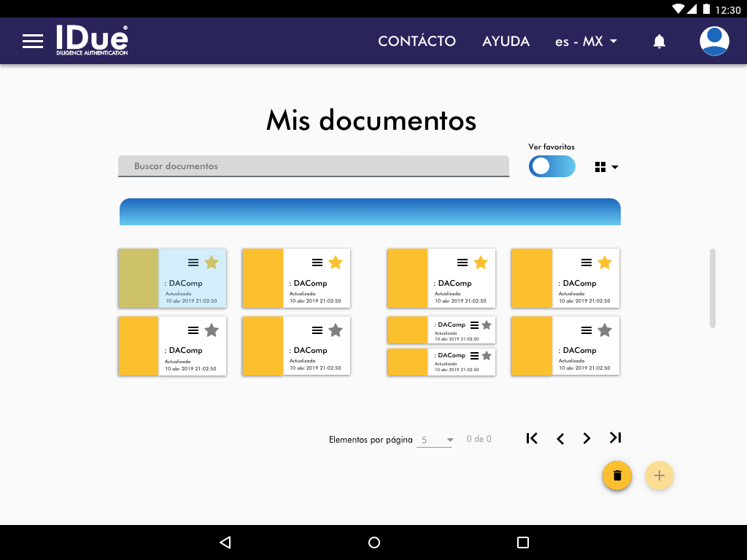Click the yellow trash delete button
Screen dimensions: 747x560
[617, 475]
